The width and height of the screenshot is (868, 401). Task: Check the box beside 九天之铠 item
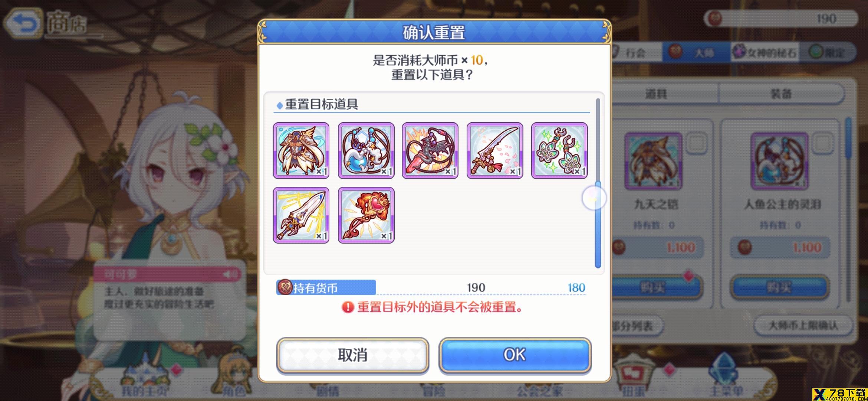tap(696, 143)
